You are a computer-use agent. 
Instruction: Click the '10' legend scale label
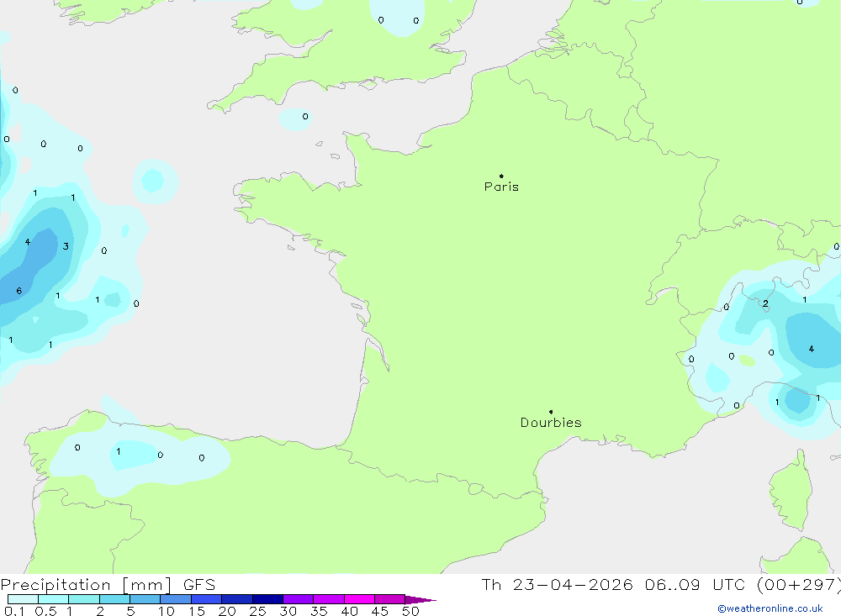(167, 611)
